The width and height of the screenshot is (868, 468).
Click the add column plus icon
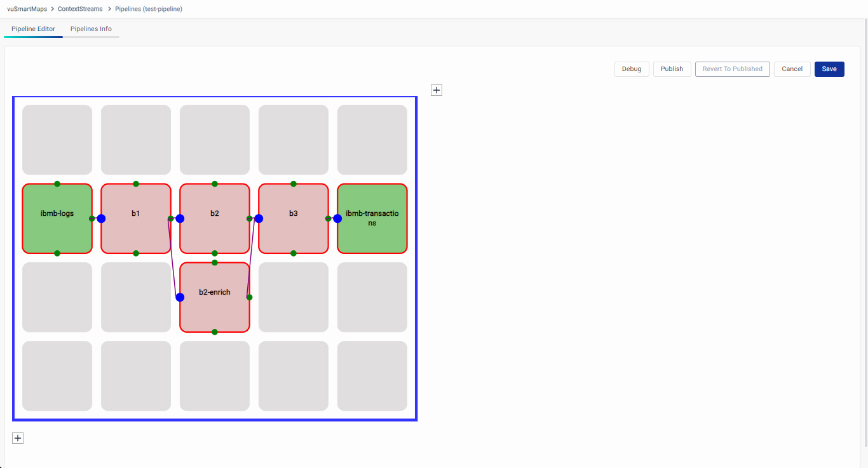tap(437, 90)
